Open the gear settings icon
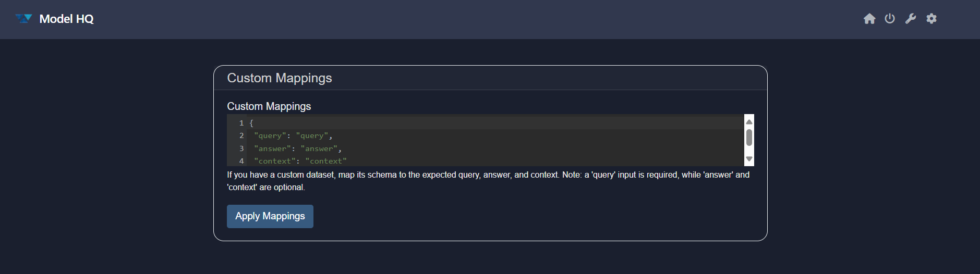 931,19
